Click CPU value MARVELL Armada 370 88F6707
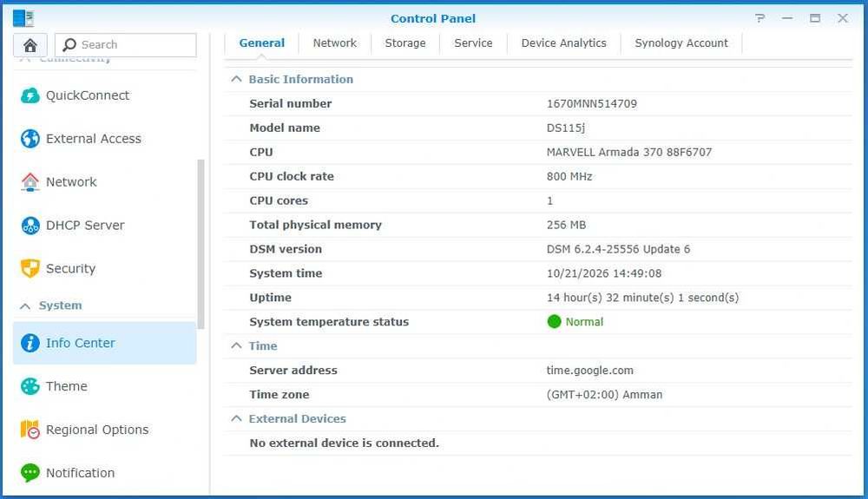The height and width of the screenshot is (499, 868). [628, 152]
